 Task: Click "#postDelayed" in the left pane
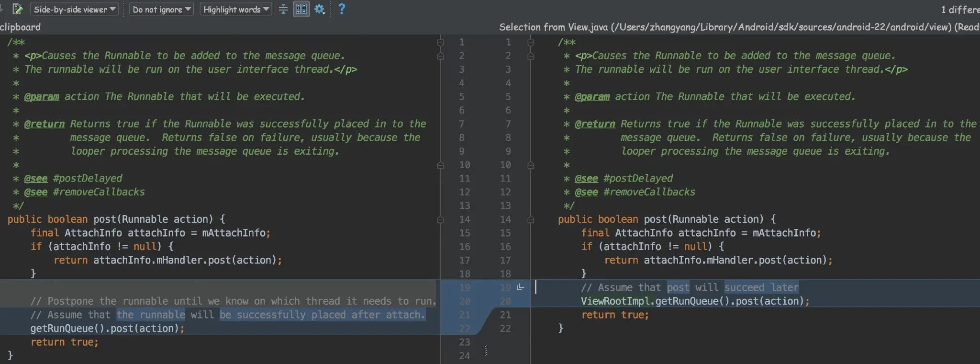88,179
